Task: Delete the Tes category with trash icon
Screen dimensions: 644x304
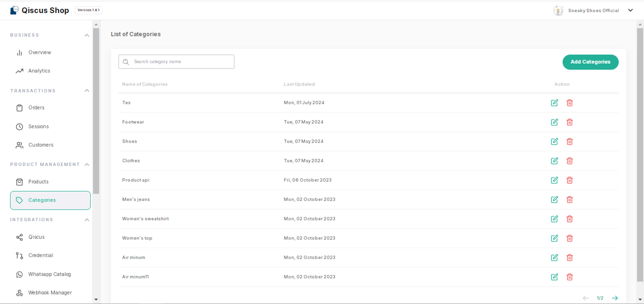Action: pyautogui.click(x=570, y=103)
